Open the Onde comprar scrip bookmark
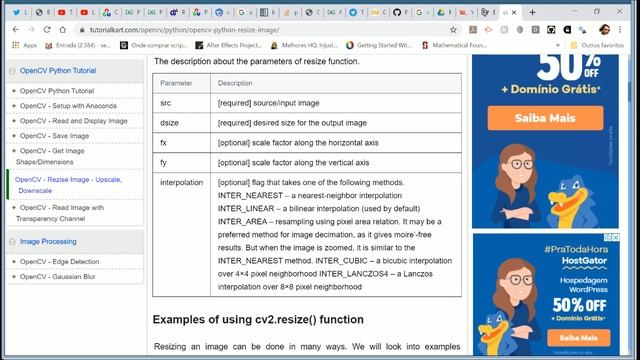Viewport: 640px width, 360px height. point(153,45)
